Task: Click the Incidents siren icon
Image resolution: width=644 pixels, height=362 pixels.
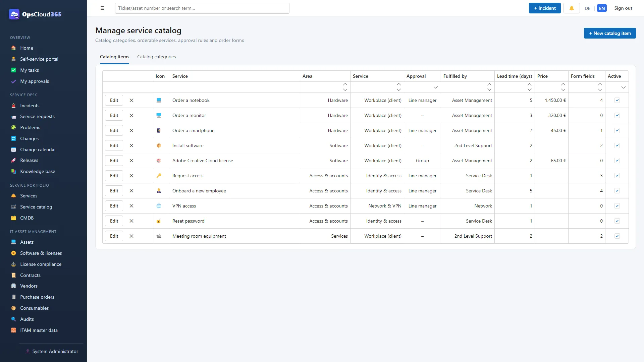Action: (x=13, y=106)
